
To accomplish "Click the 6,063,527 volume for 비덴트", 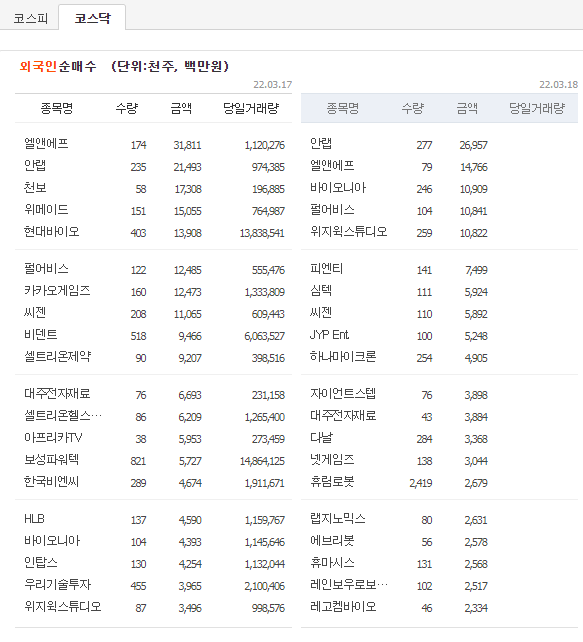I will pos(264,336).
